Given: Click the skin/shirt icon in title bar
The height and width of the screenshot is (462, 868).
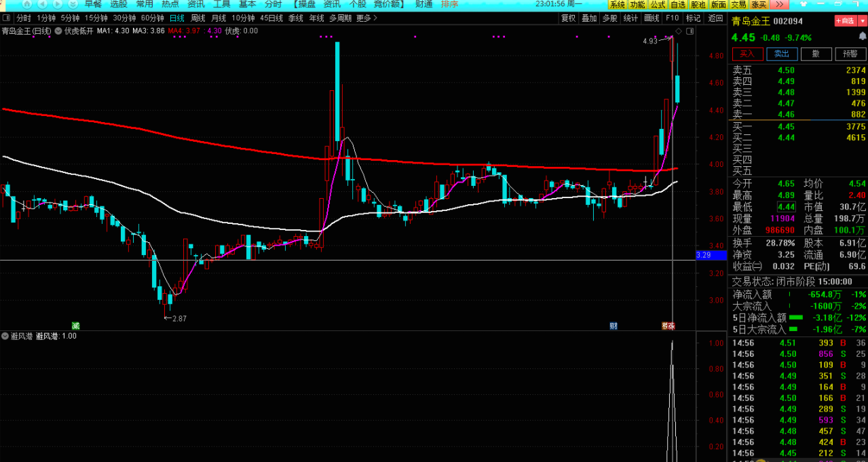Looking at the screenshot, I should point(802,4).
